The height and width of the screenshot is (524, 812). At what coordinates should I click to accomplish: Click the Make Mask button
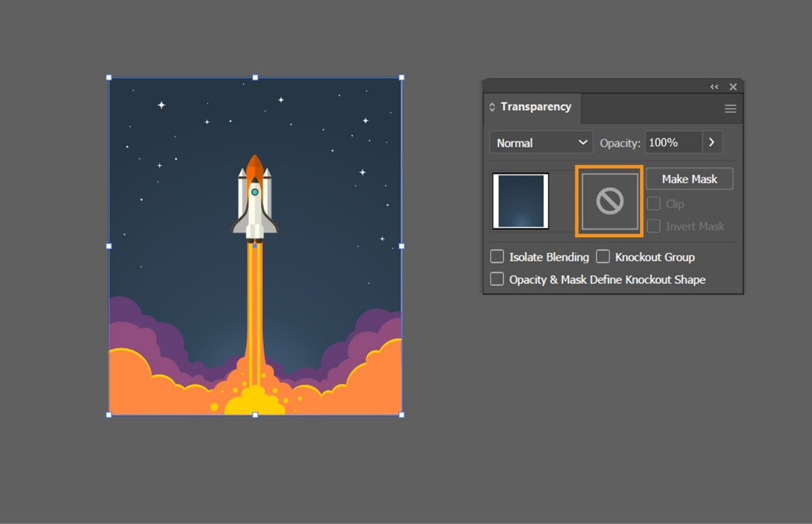[689, 179]
